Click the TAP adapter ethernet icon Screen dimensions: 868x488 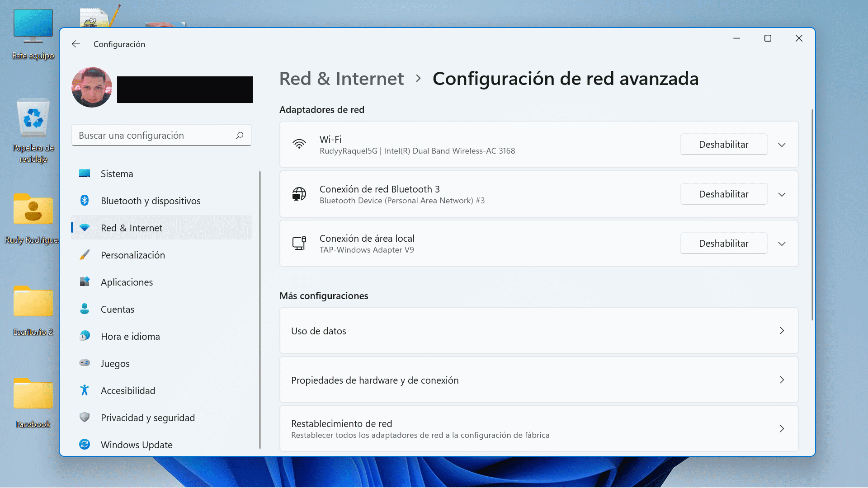coord(299,243)
